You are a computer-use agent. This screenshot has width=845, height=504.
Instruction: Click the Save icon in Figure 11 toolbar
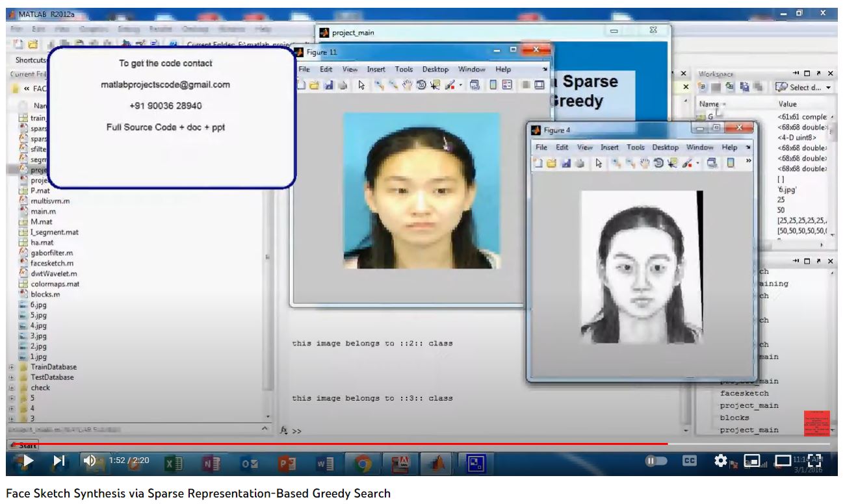click(329, 84)
